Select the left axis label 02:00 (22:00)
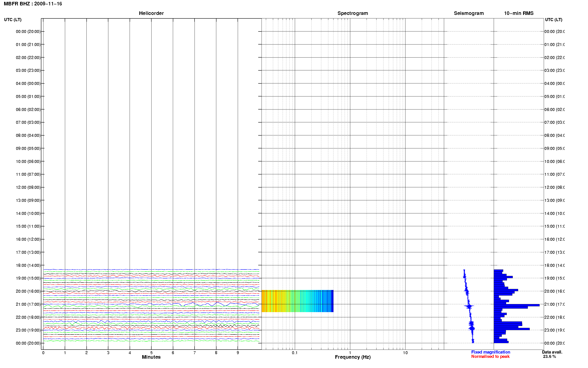Viewport: 588px width, 368px height. (28, 58)
